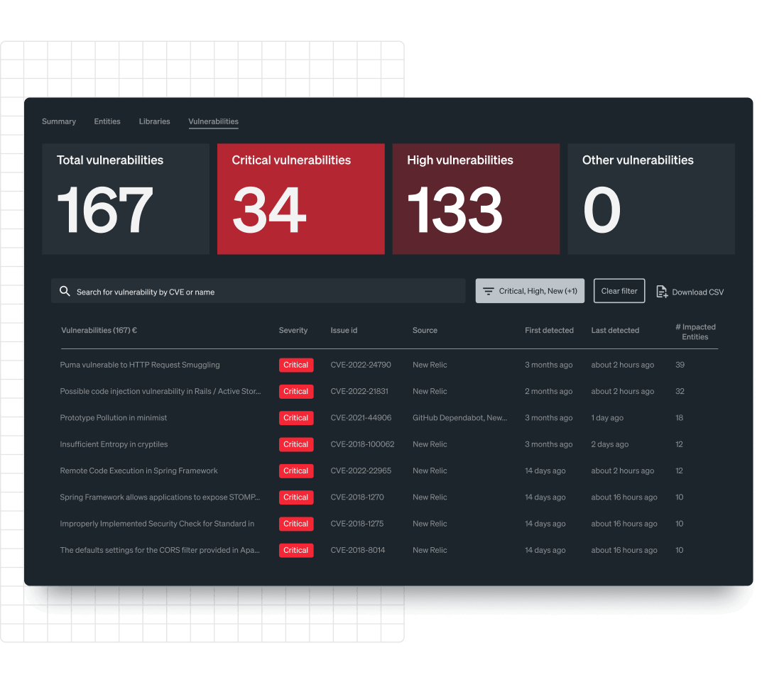
Task: Click the search magnifier icon
Action: [65, 291]
